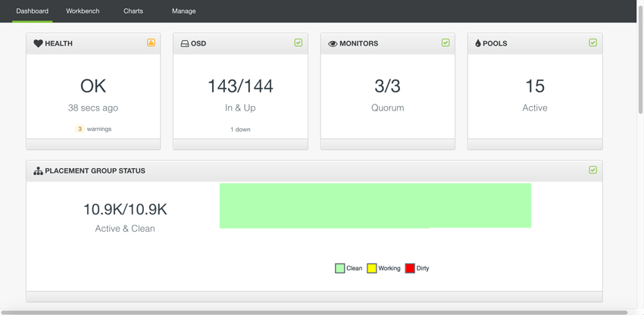This screenshot has width=644, height=315.
Task: Click the Monitors eye icon
Action: (333, 43)
